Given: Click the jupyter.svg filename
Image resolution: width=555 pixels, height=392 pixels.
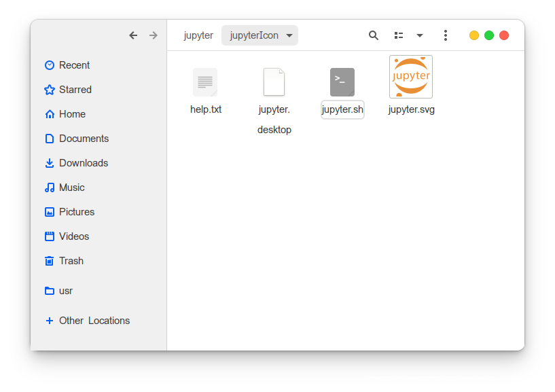Looking at the screenshot, I should click(x=411, y=109).
